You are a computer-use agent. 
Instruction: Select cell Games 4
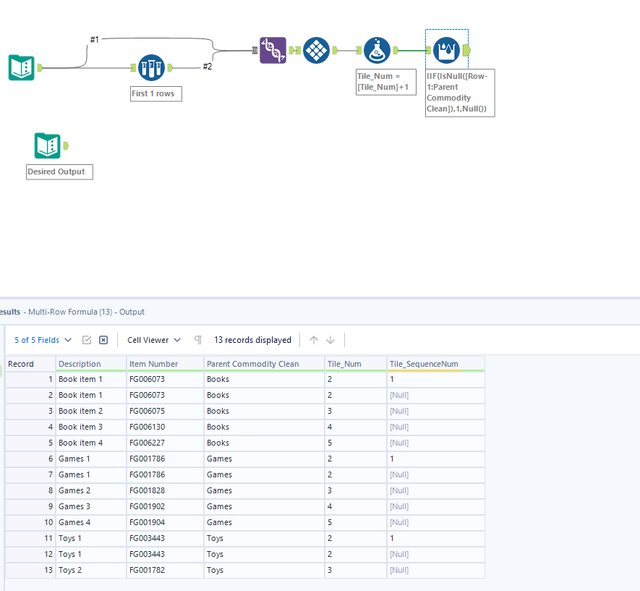pyautogui.click(x=91, y=522)
